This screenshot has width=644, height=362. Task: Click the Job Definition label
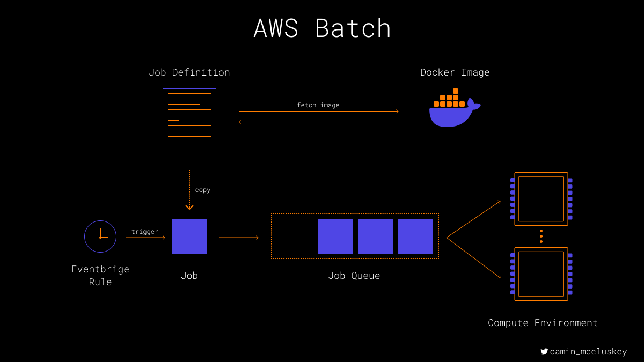189,72
